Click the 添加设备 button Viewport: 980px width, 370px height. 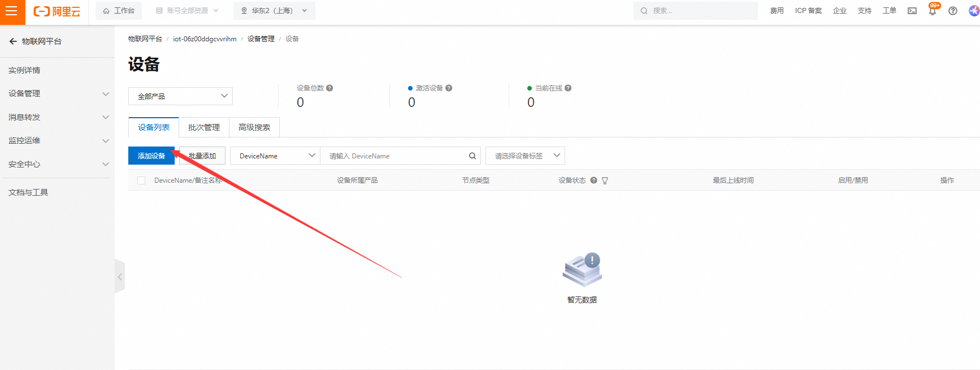click(x=151, y=156)
